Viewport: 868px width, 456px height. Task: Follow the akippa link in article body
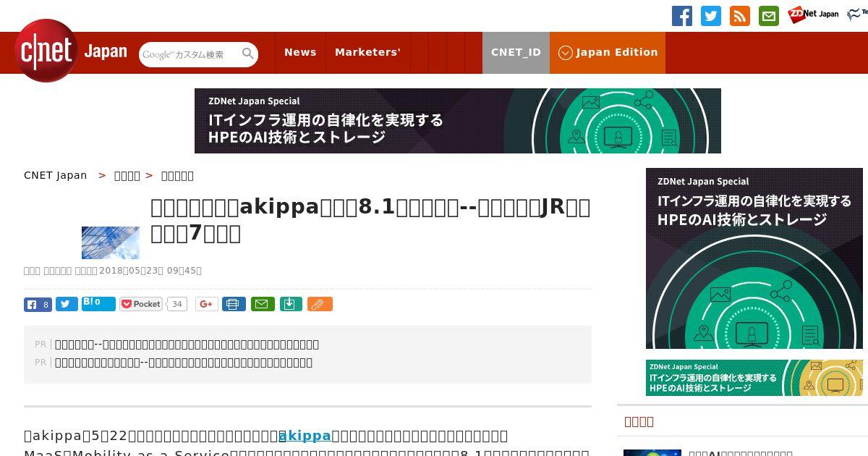pos(305,436)
